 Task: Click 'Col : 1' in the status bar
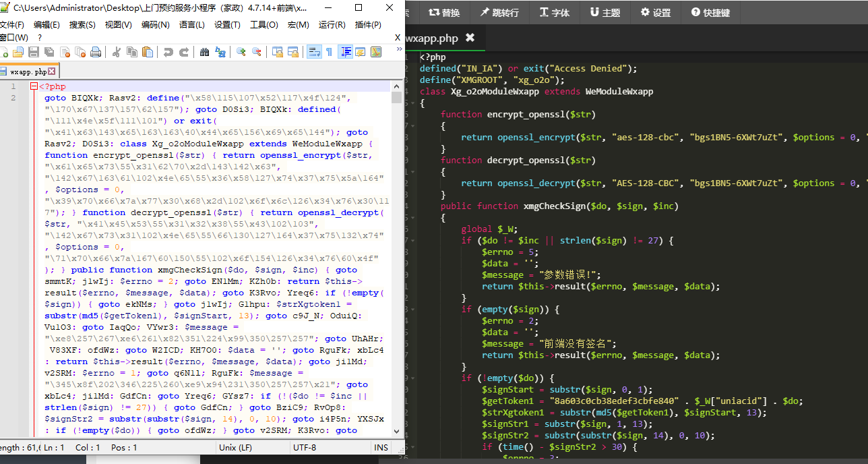pyautogui.click(x=88, y=447)
